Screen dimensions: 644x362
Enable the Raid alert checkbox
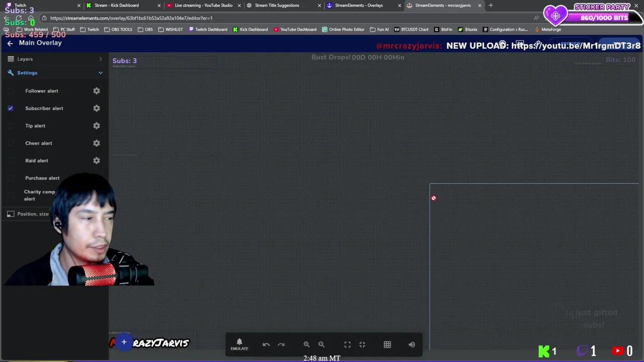pyautogui.click(x=11, y=160)
